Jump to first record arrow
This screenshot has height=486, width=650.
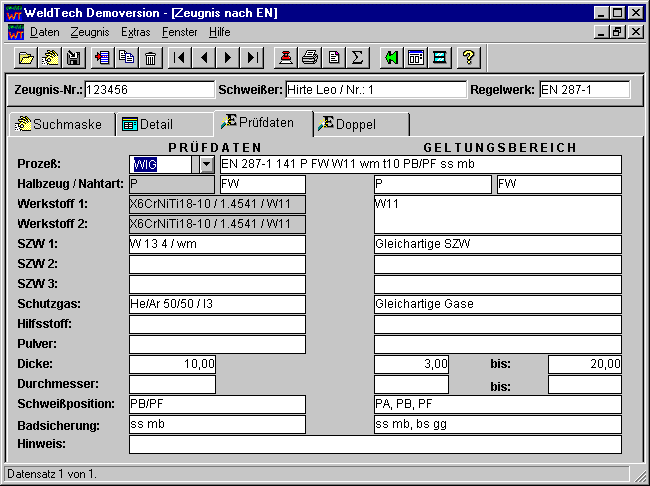click(x=180, y=57)
